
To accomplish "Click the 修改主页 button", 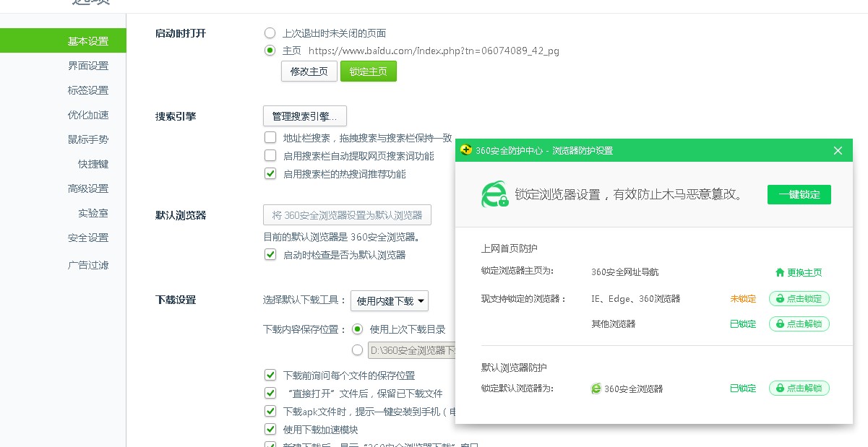I will (309, 71).
